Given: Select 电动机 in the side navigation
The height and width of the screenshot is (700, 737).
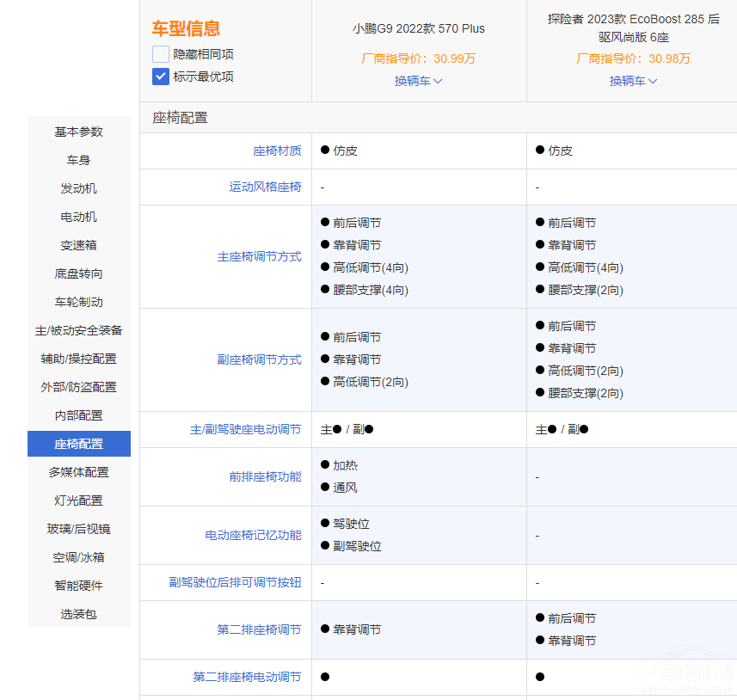Looking at the screenshot, I should coord(79,217).
